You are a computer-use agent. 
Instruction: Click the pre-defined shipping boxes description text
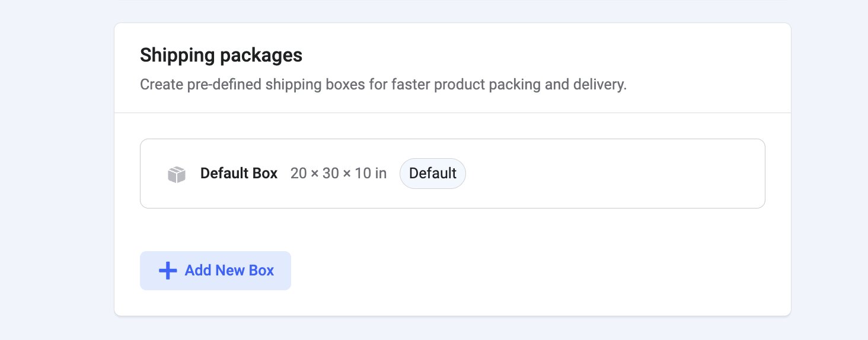(x=383, y=85)
